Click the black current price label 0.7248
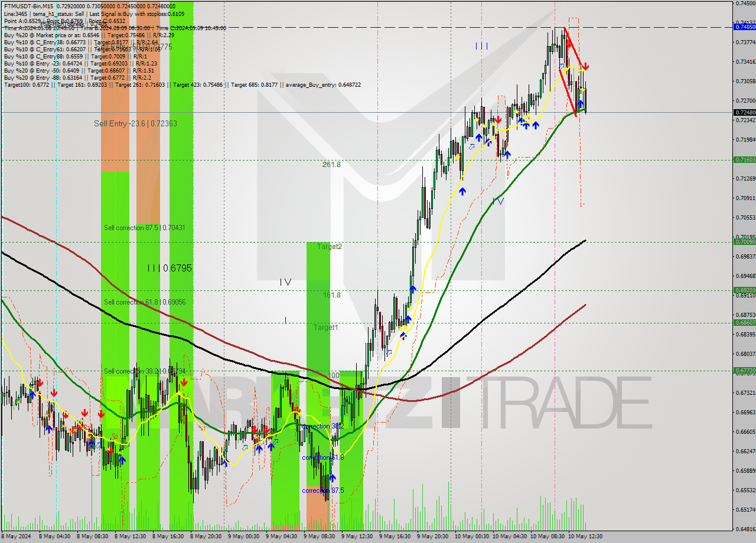 (744, 112)
